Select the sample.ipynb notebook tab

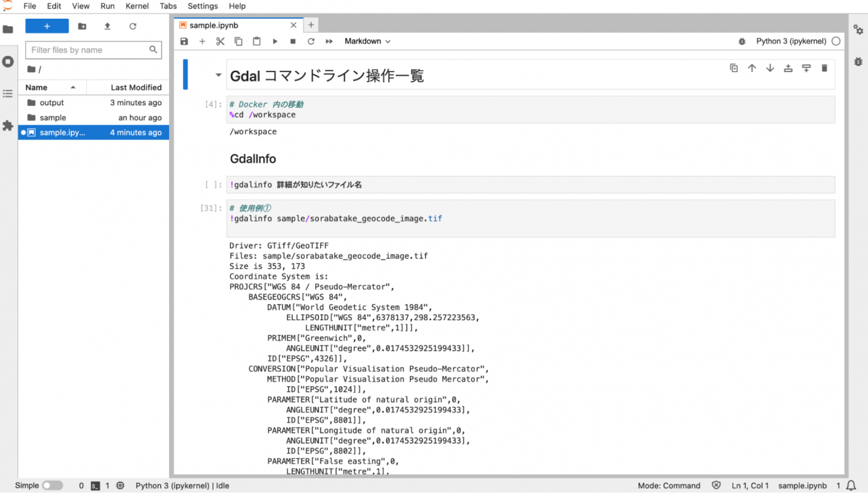click(238, 25)
